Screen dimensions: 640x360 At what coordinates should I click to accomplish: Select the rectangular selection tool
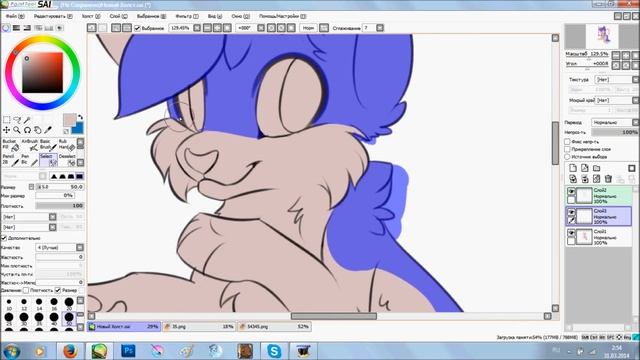click(x=7, y=120)
